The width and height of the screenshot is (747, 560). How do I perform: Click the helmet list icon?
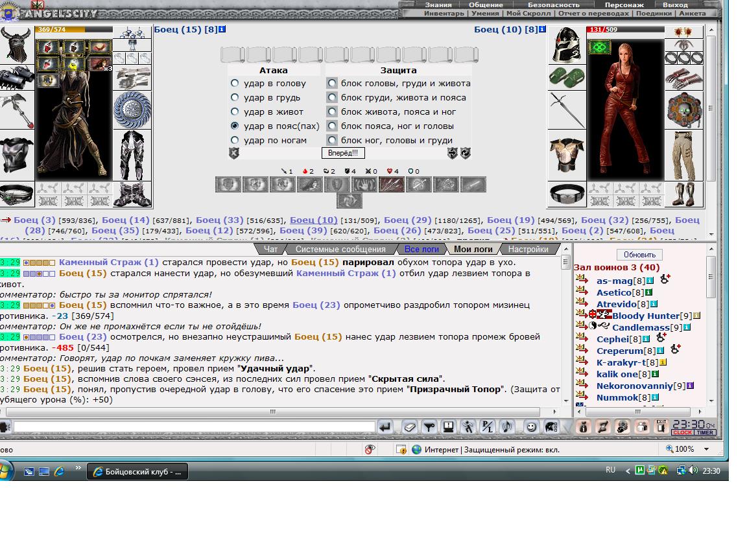551,426
